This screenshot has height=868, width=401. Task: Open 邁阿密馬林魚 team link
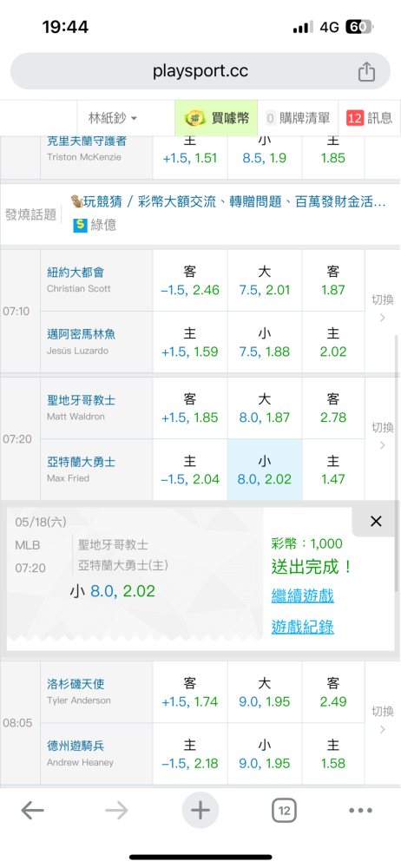pyautogui.click(x=81, y=334)
